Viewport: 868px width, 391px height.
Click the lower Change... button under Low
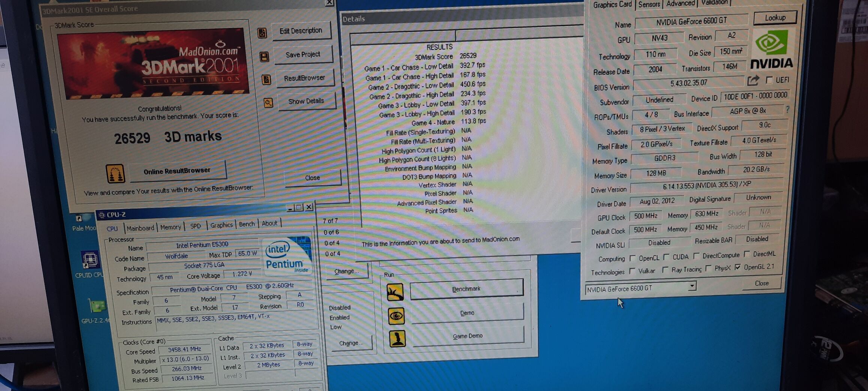point(351,343)
